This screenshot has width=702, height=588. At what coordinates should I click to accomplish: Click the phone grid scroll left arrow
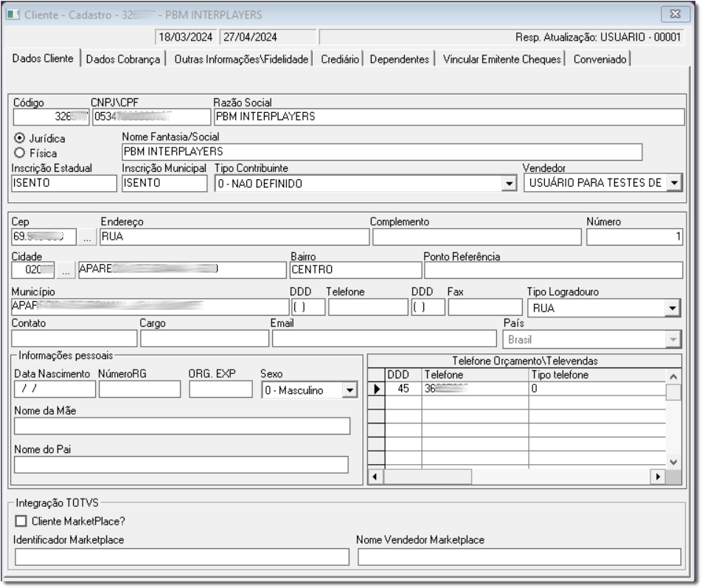[x=375, y=477]
